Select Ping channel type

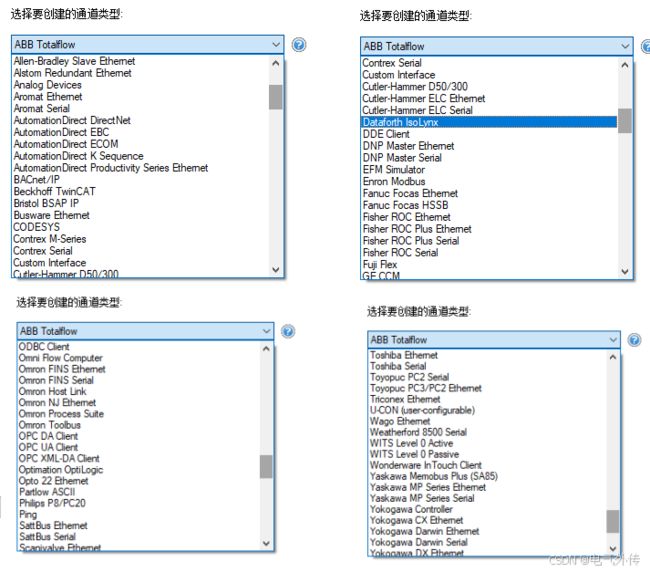[28, 514]
